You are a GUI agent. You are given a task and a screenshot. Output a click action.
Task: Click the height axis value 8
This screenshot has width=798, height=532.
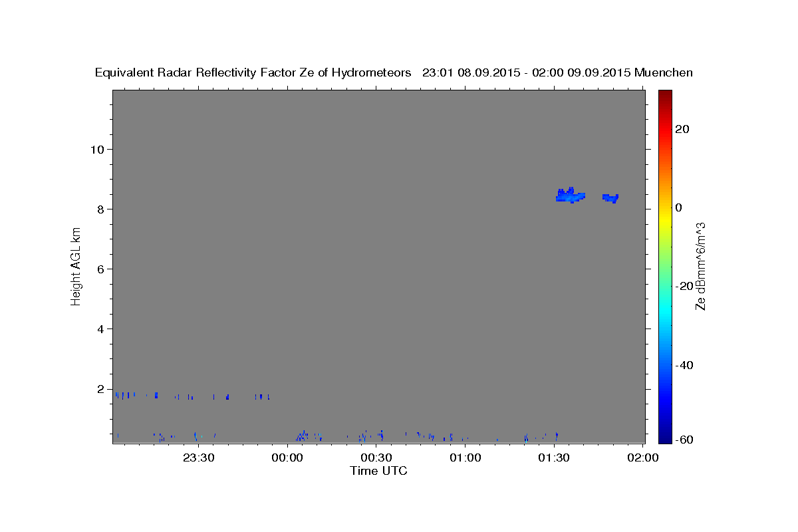[100, 209]
